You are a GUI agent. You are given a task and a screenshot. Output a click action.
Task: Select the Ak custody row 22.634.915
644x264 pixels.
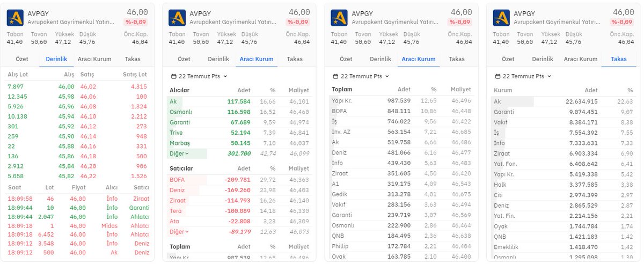coord(563,101)
